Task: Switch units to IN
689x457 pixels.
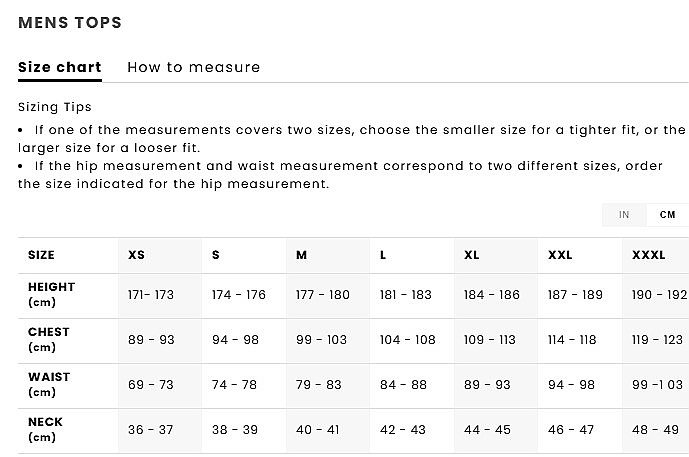Action: [624, 215]
